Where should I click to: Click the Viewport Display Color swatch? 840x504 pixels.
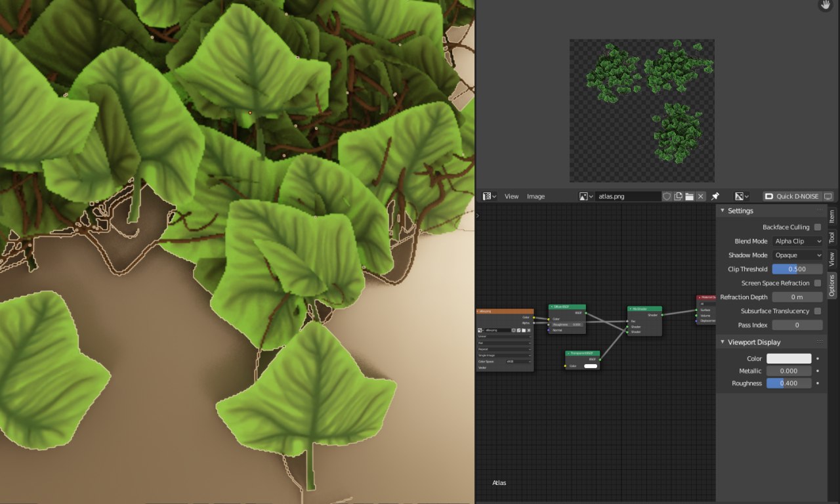click(789, 359)
